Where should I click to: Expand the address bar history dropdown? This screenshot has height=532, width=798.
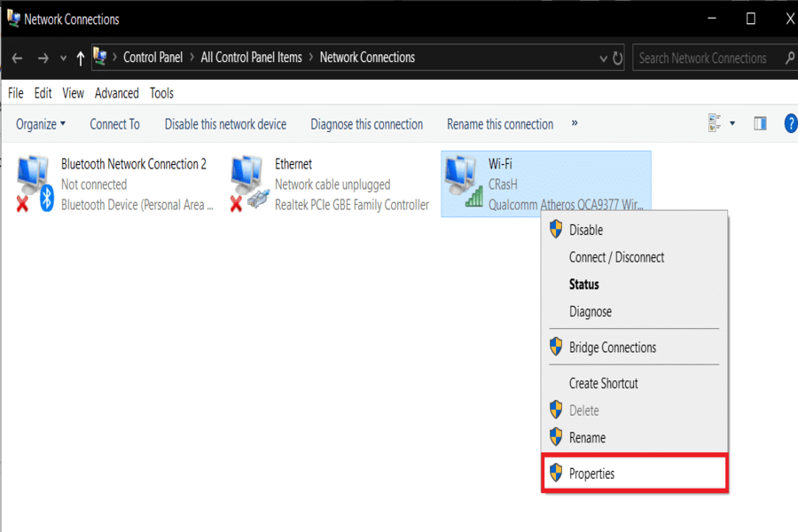tap(603, 59)
